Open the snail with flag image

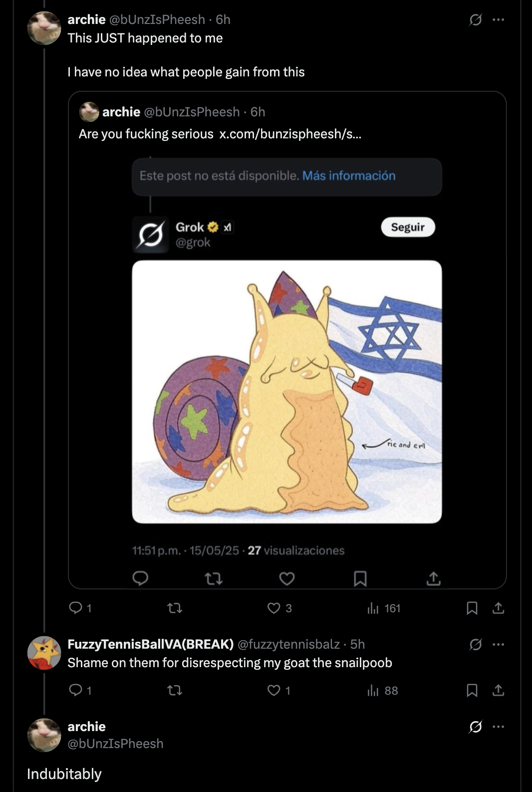tap(286, 392)
